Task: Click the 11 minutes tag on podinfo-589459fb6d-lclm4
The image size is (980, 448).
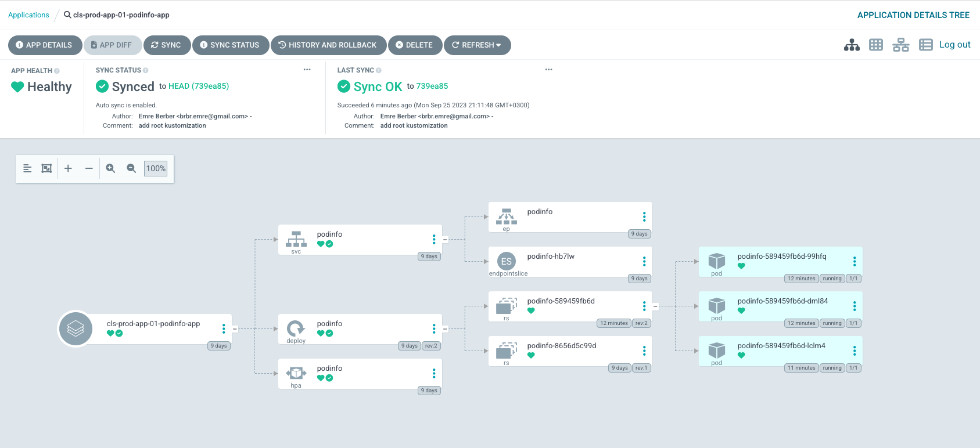Action: click(x=802, y=368)
